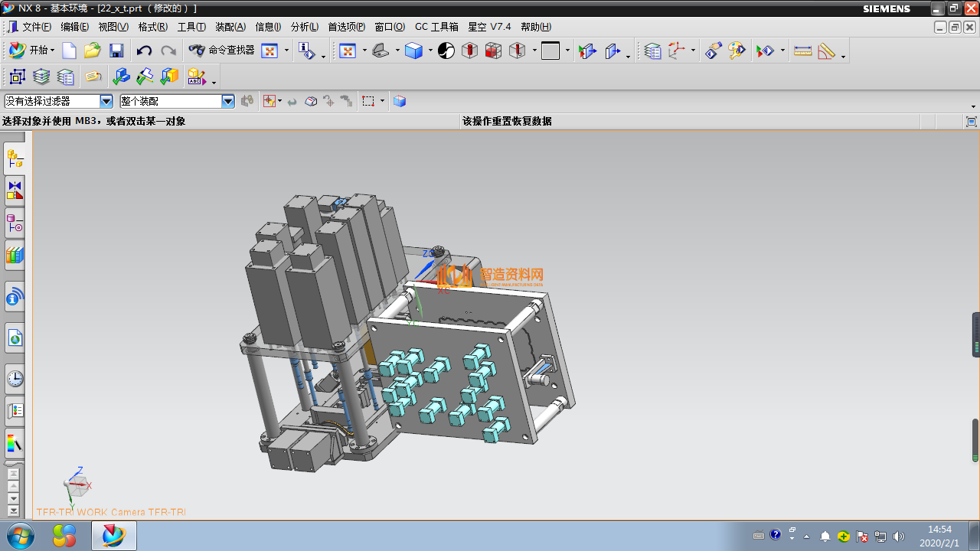Click the Measure Distance ruler icon

coord(802,51)
